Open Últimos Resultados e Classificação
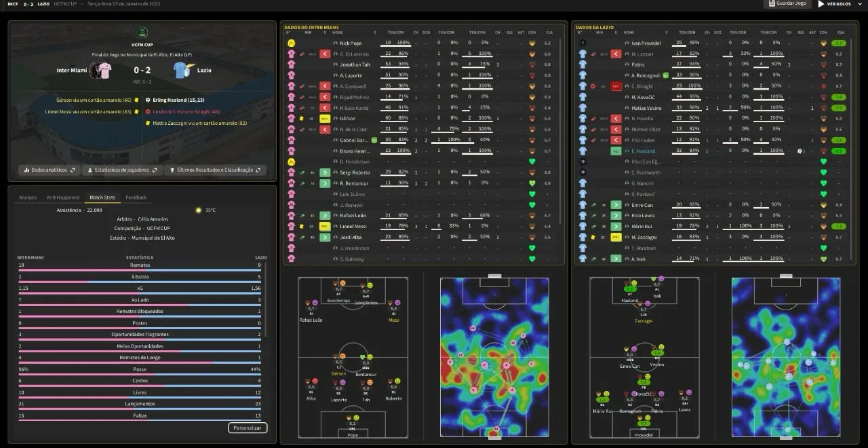868x448 pixels. [x=215, y=170]
